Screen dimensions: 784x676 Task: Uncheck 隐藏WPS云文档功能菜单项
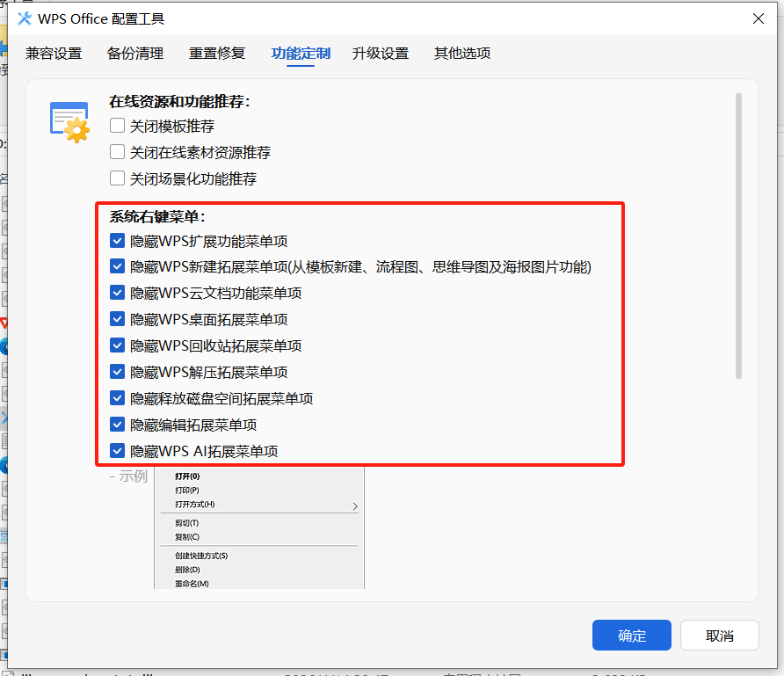point(117,293)
